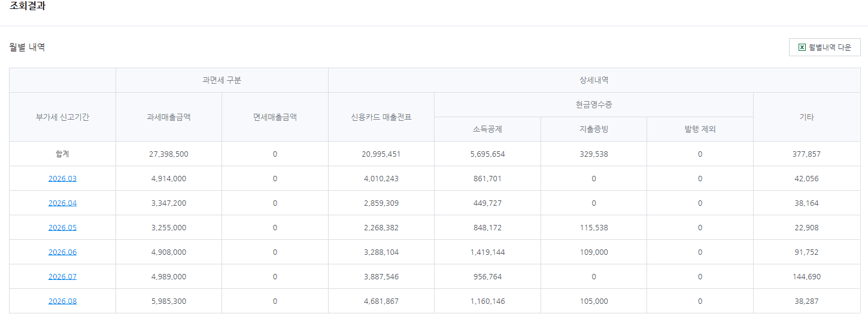Click the 기타 column header
Screen dimensions: 868x320
coord(806,117)
